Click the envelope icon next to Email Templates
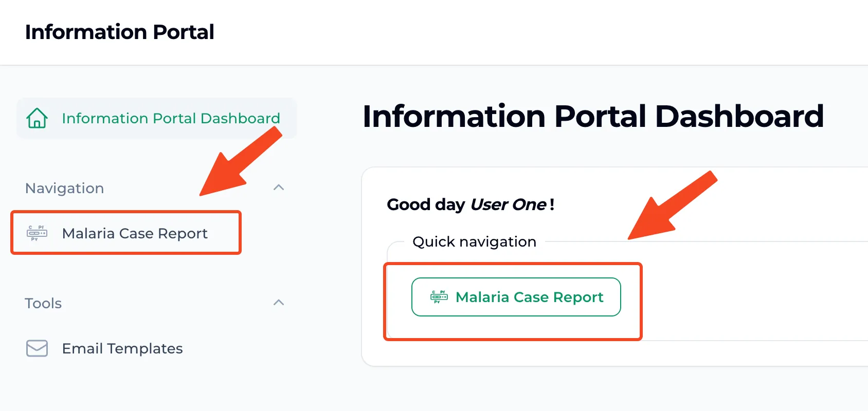Screen dimensions: 868x411 click(x=35, y=348)
